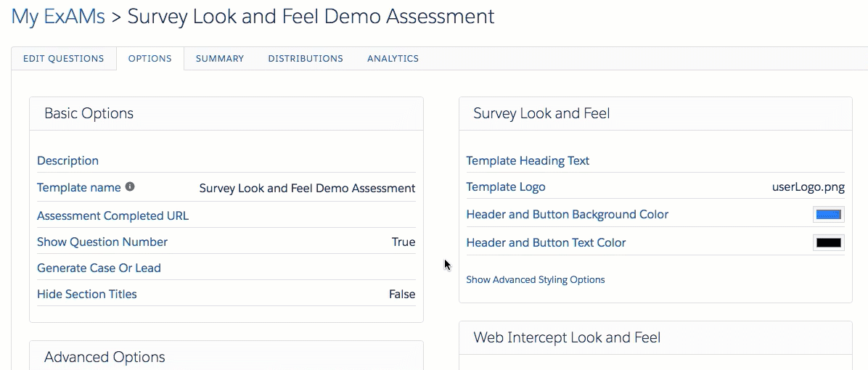Open the Analytics tab
The height and width of the screenshot is (370, 868).
[393, 59]
